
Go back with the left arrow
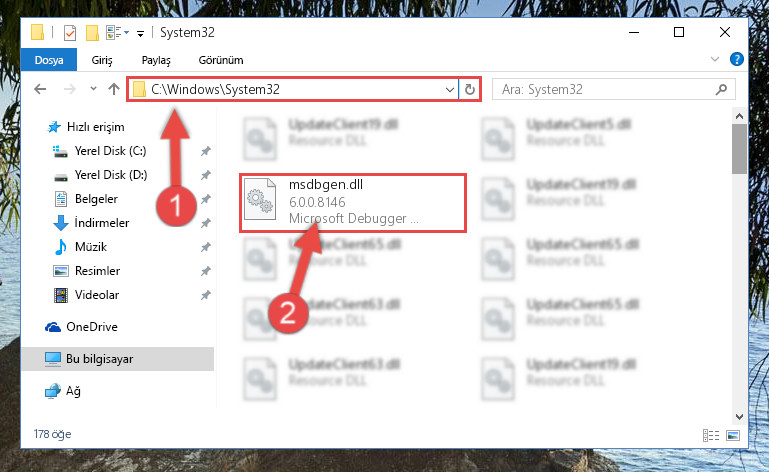40,89
